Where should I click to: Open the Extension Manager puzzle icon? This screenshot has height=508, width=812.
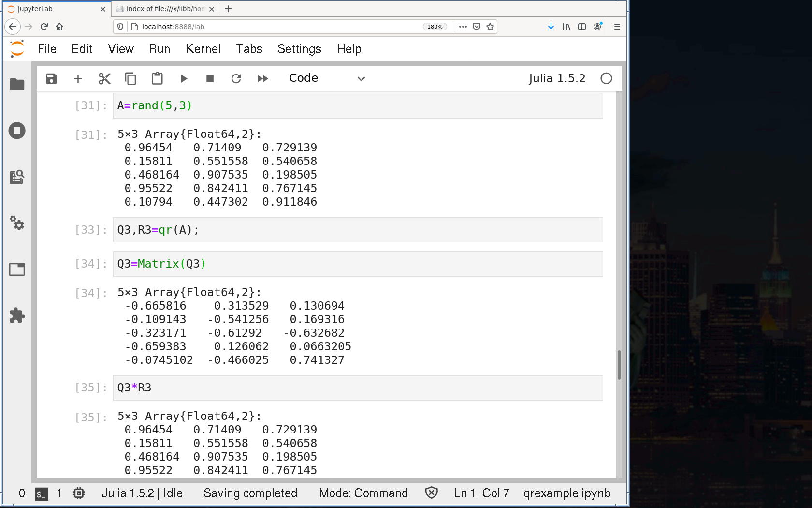point(17,315)
